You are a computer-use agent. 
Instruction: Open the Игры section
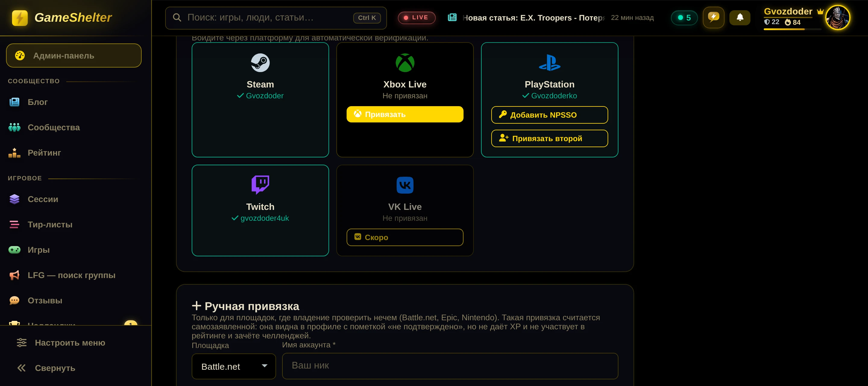[x=38, y=250]
